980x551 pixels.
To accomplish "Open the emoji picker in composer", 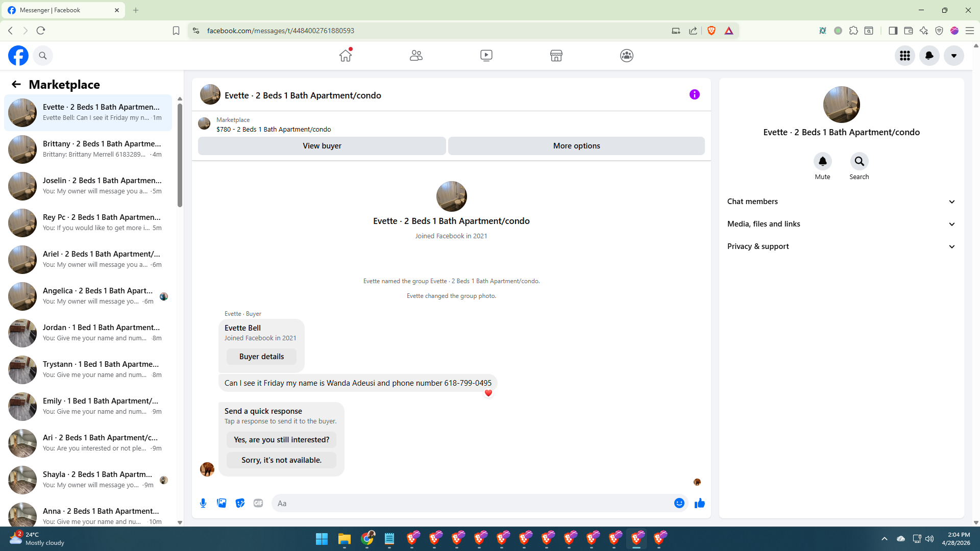I will coord(679,503).
